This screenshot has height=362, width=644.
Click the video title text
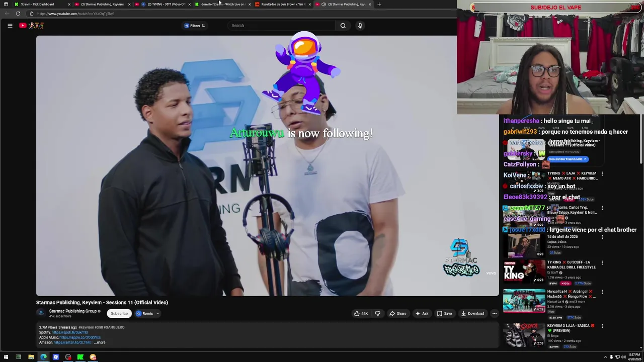point(102,303)
